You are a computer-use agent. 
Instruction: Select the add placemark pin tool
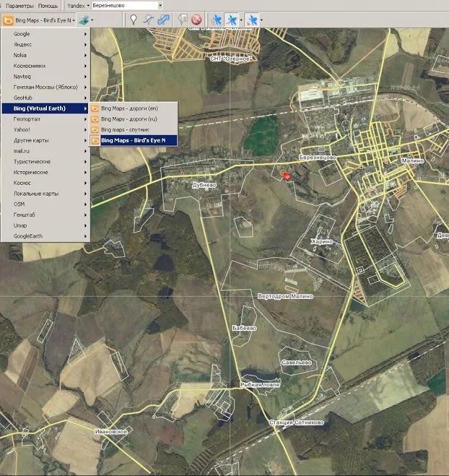[x=133, y=20]
